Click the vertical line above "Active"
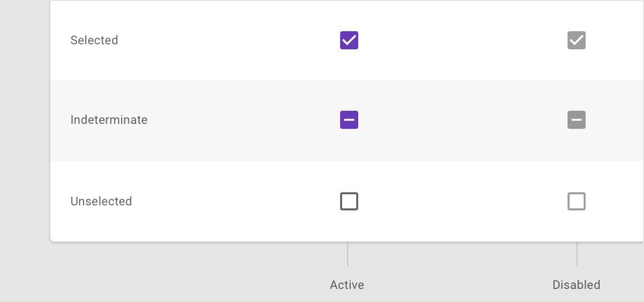 [348, 254]
